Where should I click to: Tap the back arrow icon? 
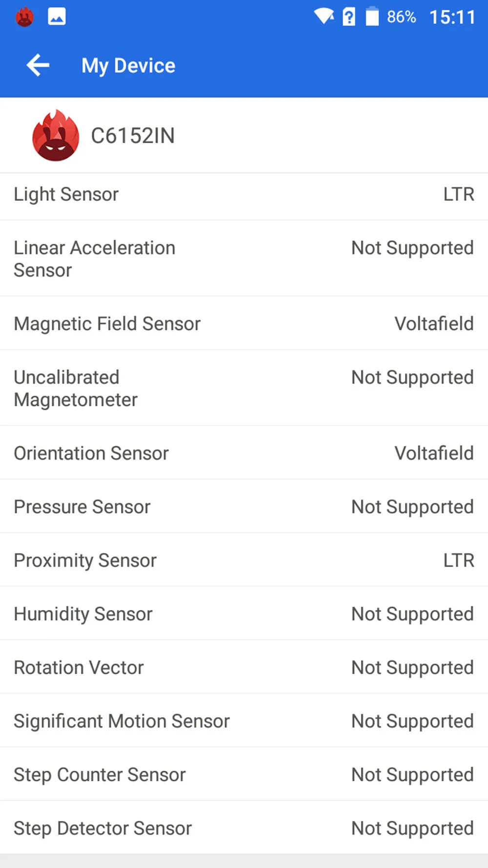pyautogui.click(x=38, y=65)
